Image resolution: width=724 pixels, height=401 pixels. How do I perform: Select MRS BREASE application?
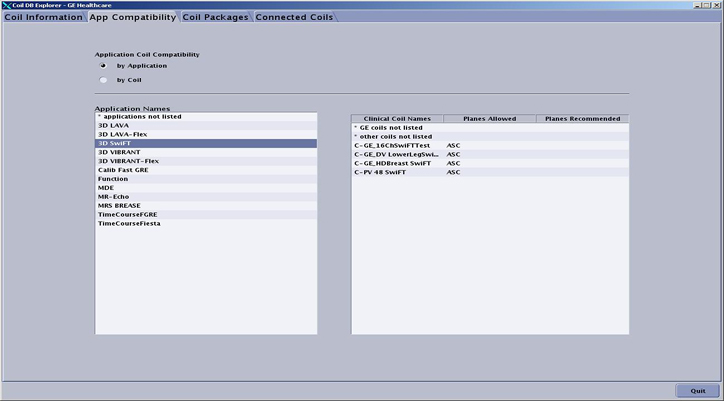coord(119,205)
